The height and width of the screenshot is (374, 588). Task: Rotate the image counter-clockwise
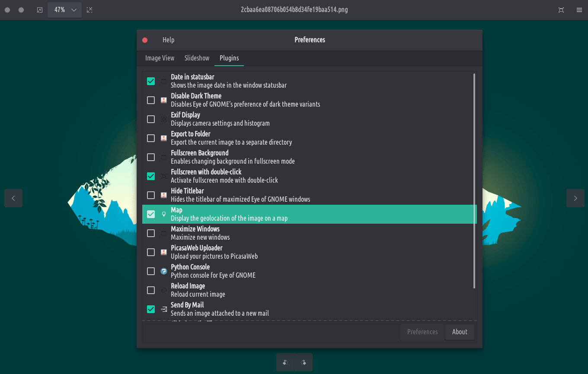[285, 362]
